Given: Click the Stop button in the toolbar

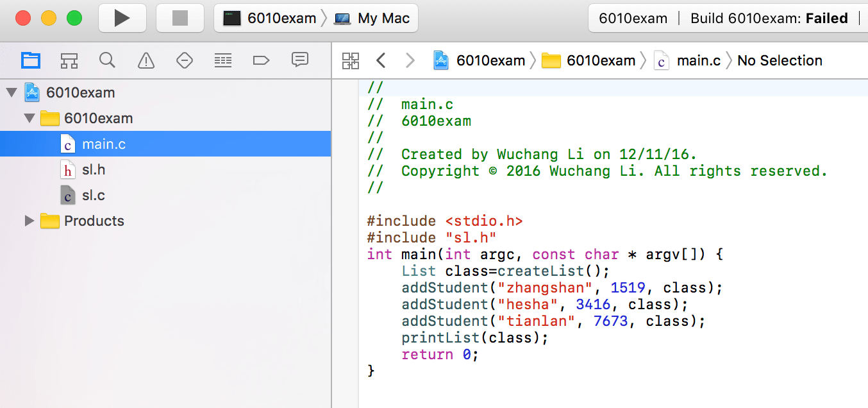Looking at the screenshot, I should [x=179, y=17].
